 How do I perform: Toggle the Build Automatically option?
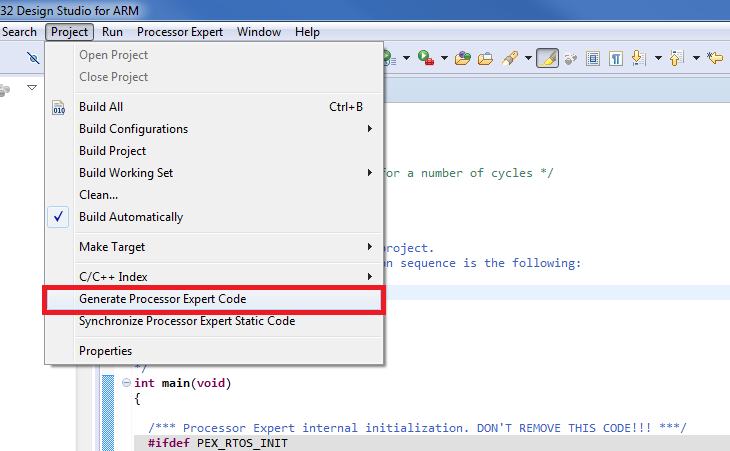tap(130, 217)
